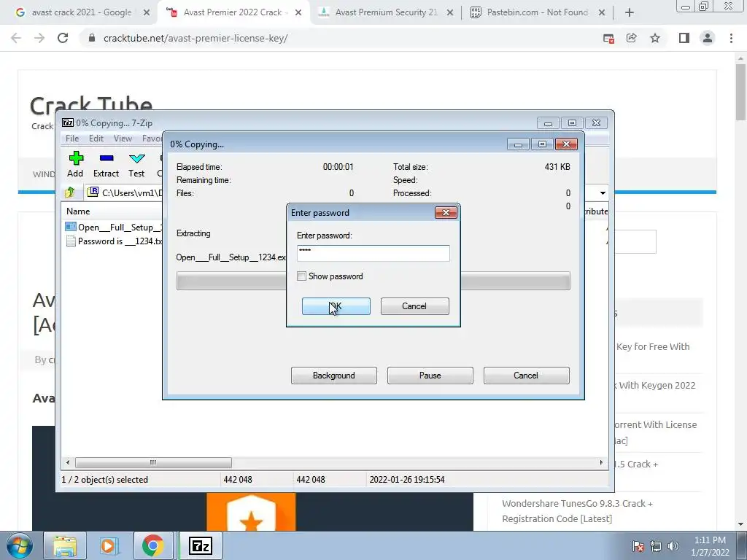
Task: Click OK in Enter password dialog
Action: [x=336, y=306]
